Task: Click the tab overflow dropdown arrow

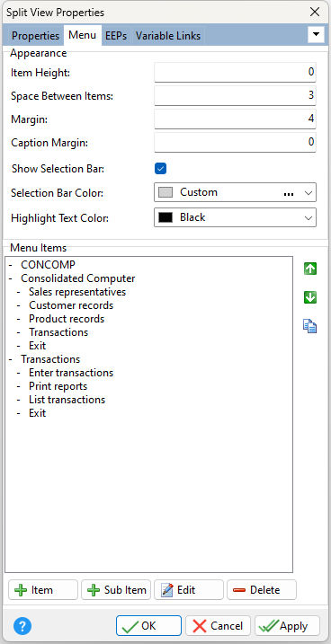Action: tap(316, 34)
